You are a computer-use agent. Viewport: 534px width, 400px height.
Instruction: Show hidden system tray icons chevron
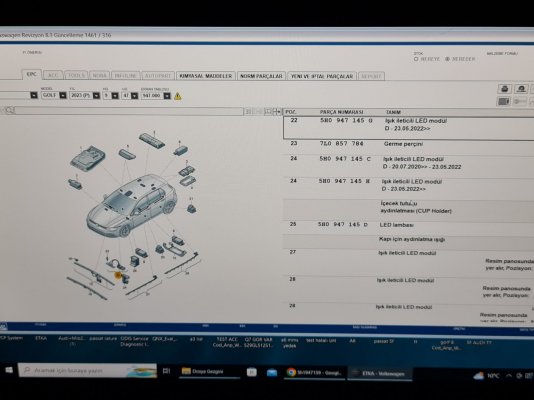coord(508,376)
